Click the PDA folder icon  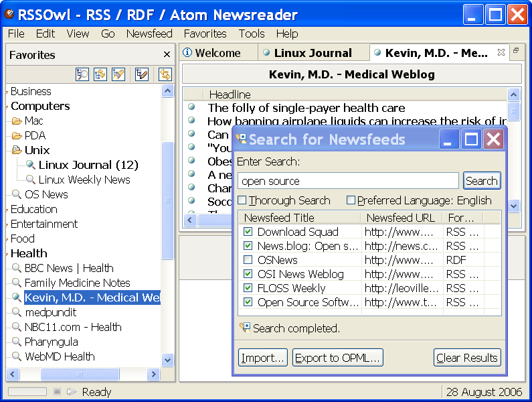pyautogui.click(x=17, y=135)
